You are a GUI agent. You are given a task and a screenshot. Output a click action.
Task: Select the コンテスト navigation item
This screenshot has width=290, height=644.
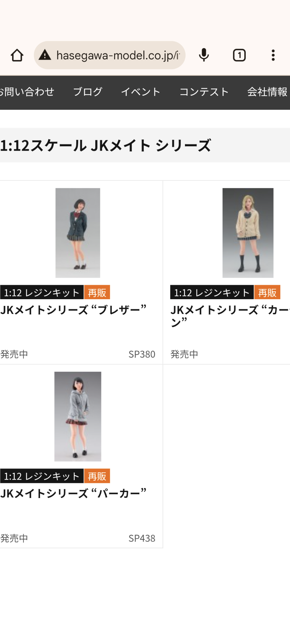pyautogui.click(x=204, y=92)
